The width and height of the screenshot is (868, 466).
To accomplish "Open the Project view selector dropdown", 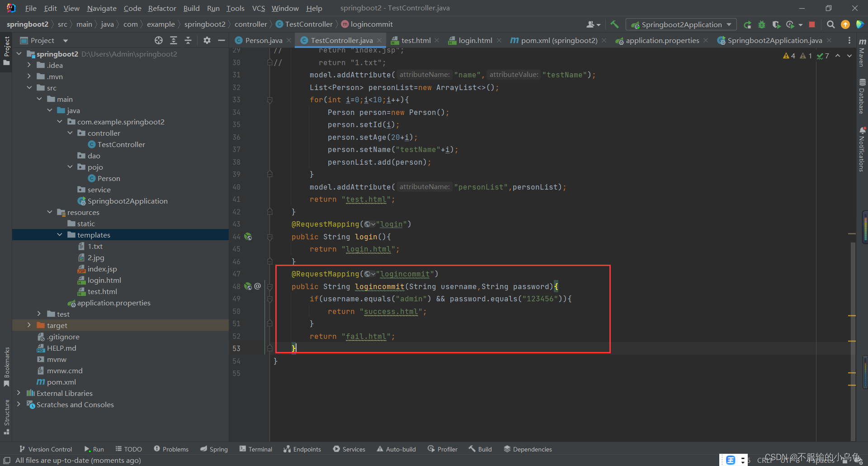I will coord(66,41).
